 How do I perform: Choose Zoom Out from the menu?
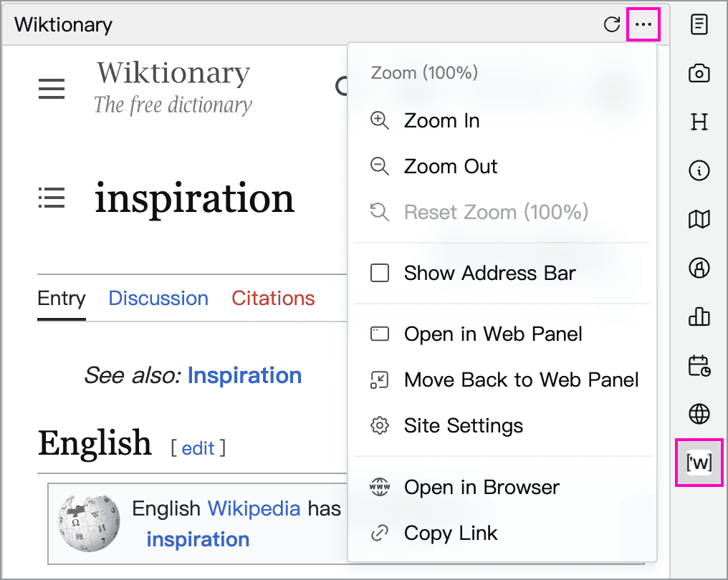[502, 166]
